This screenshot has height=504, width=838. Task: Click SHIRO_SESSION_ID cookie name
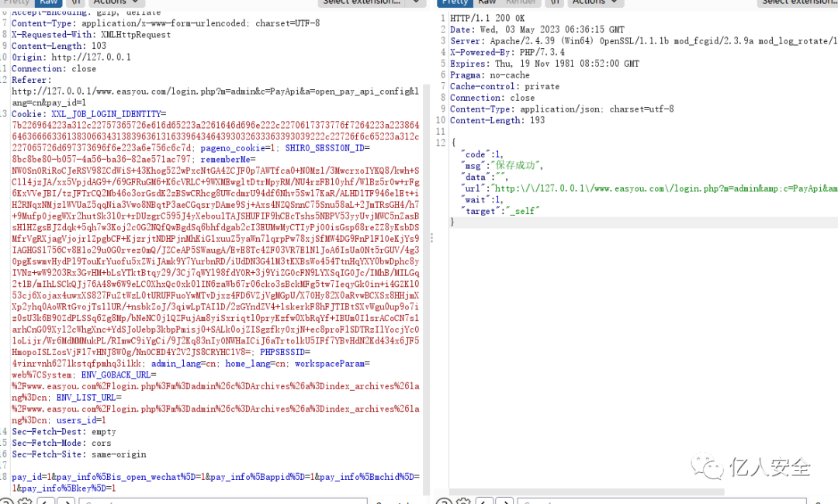[324, 148]
